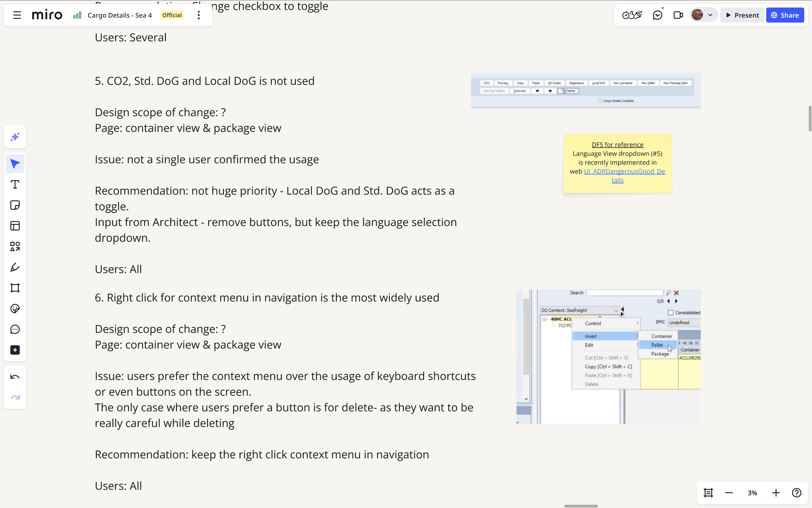Click 'Recommendation: keep the right click' text
Viewport: 812px width, 508px height.
coord(262,455)
